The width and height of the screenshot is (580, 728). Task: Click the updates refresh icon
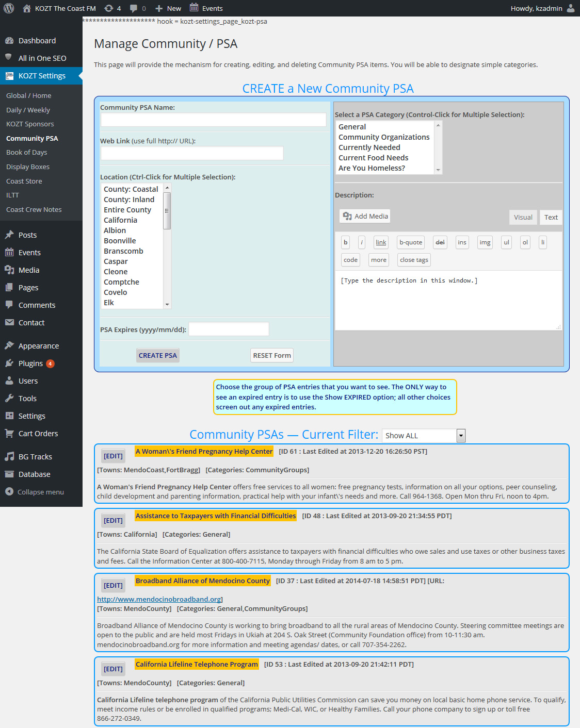(108, 8)
